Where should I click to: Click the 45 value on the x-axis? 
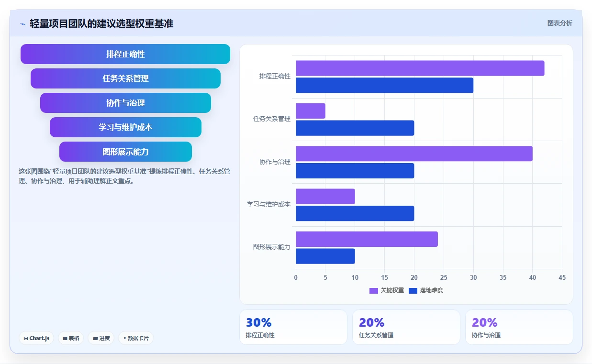point(562,278)
